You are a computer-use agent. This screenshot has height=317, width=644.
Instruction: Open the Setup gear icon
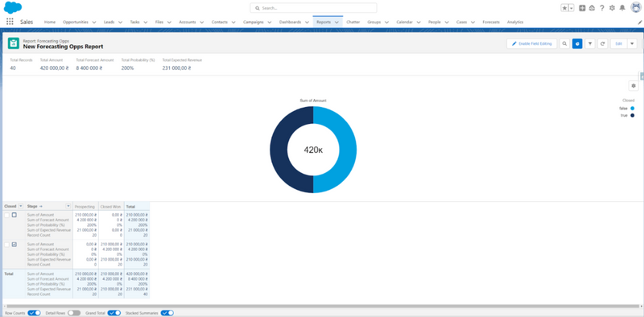(612, 8)
